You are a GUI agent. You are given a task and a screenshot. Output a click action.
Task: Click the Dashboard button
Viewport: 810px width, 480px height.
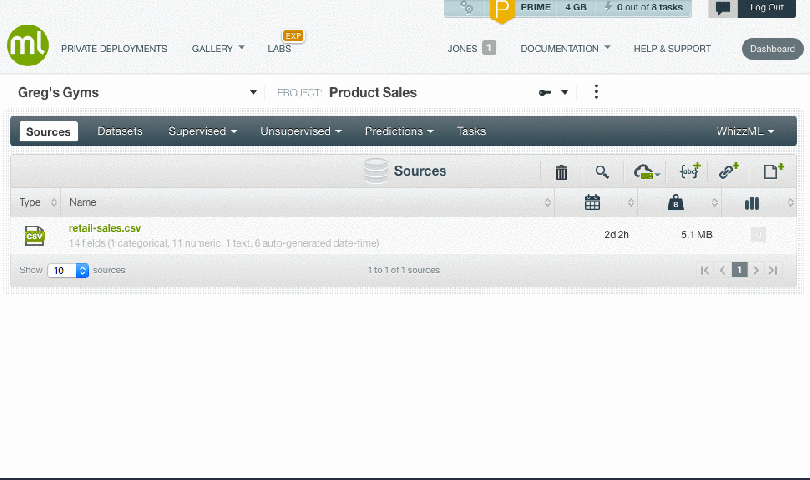pyautogui.click(x=772, y=48)
